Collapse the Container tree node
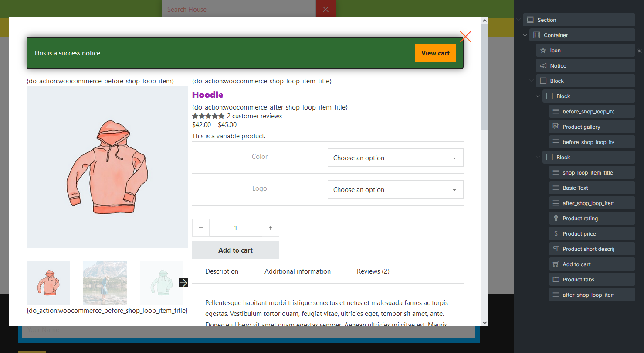 click(x=525, y=35)
